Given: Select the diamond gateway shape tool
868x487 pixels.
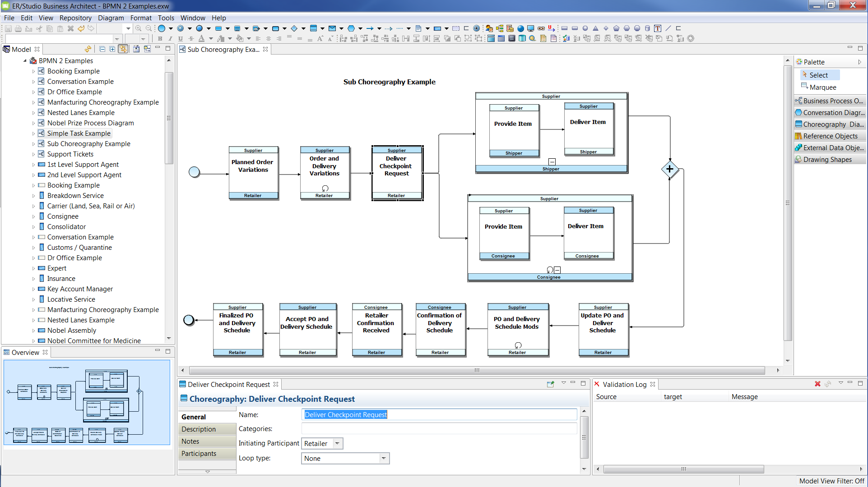Looking at the screenshot, I should [294, 28].
